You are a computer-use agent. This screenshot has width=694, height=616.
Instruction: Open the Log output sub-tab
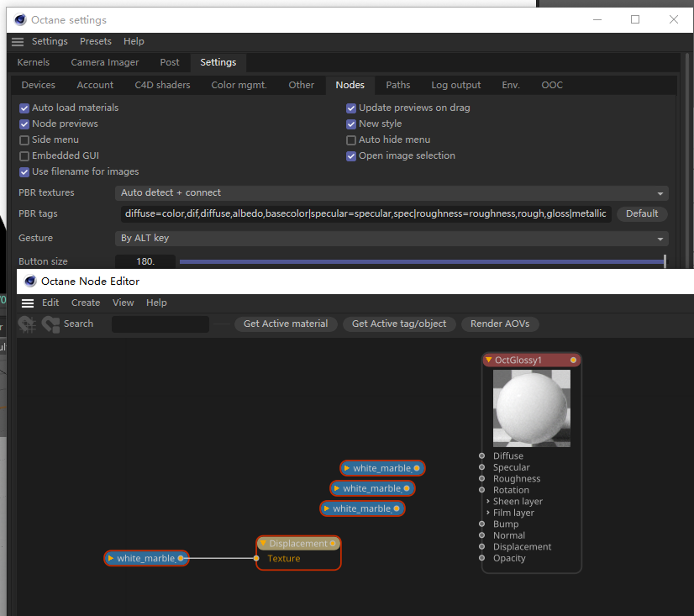click(x=456, y=85)
